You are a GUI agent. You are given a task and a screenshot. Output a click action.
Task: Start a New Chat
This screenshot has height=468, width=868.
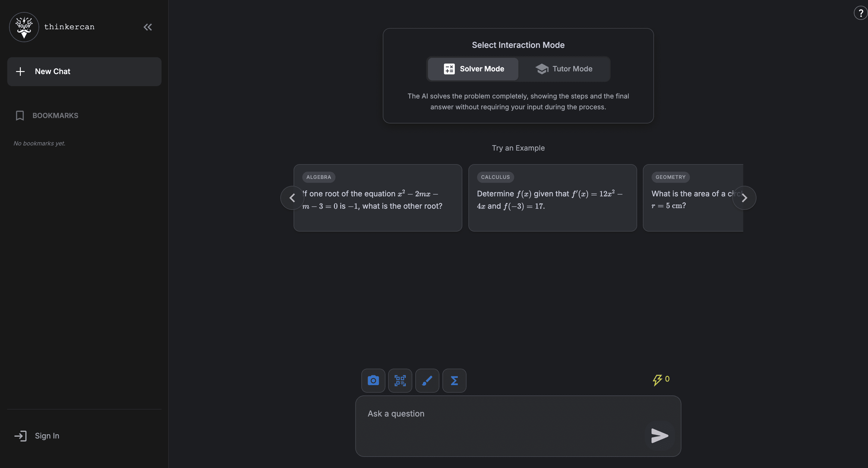(x=84, y=71)
